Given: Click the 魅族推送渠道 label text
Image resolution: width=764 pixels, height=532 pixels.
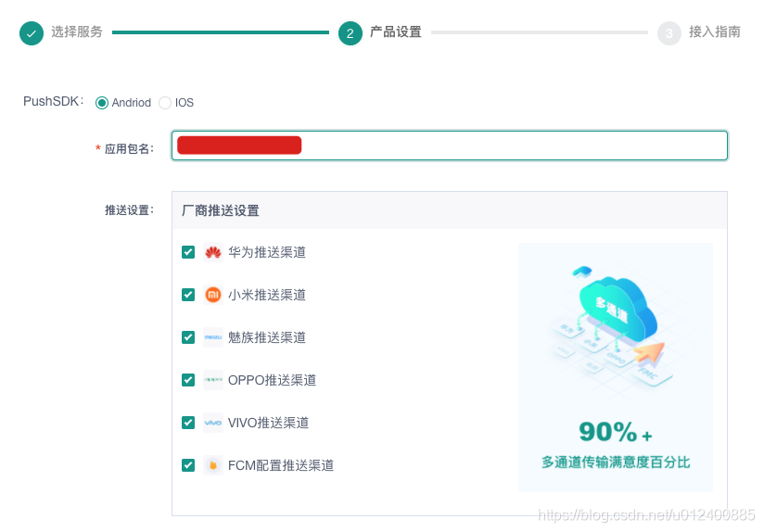Looking at the screenshot, I should [267, 337].
